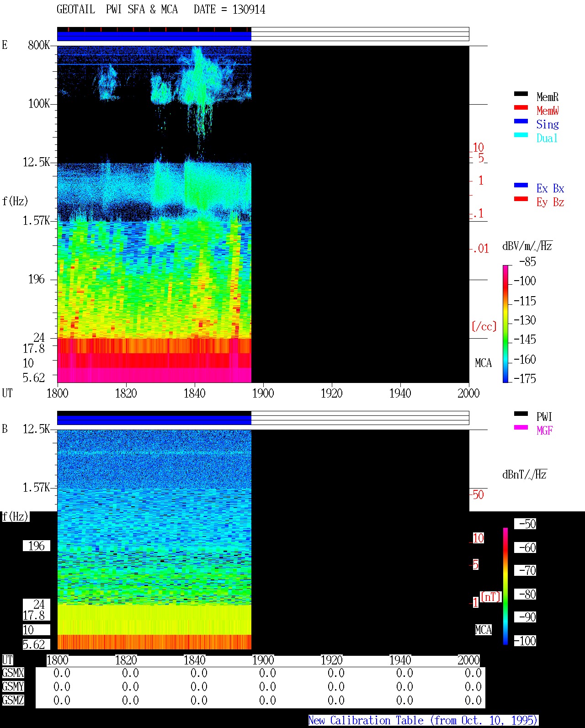Click the PWI legend label
The height and width of the screenshot is (728, 585).
tap(544, 417)
